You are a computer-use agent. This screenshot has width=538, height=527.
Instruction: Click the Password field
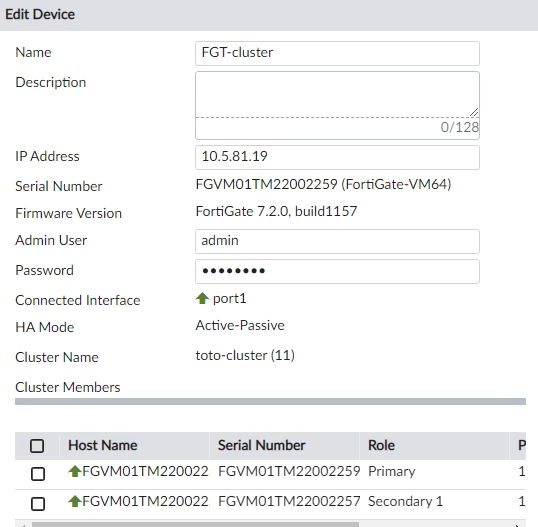pyautogui.click(x=337, y=271)
